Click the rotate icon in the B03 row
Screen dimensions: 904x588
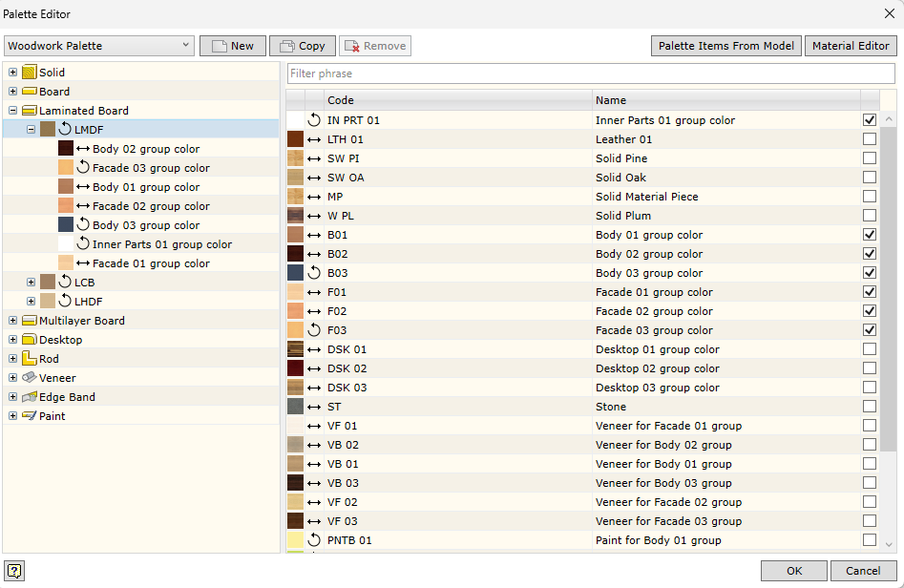coord(314,273)
